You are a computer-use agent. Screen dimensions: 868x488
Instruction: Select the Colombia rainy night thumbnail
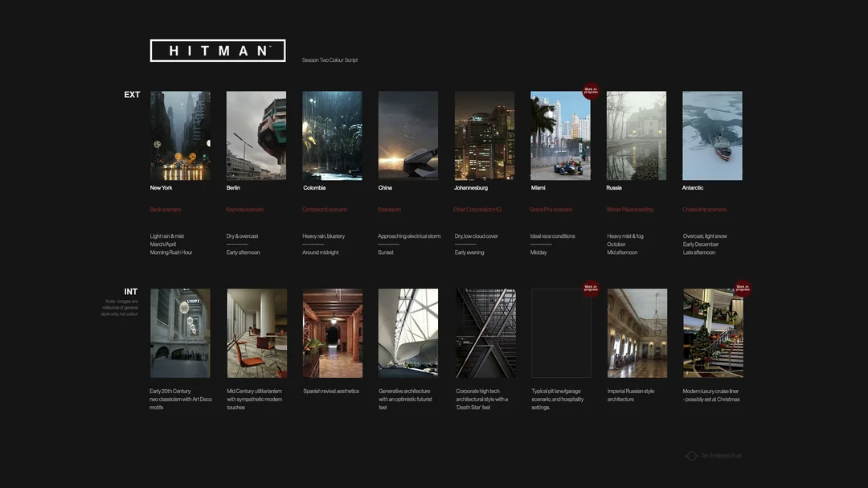[332, 136]
